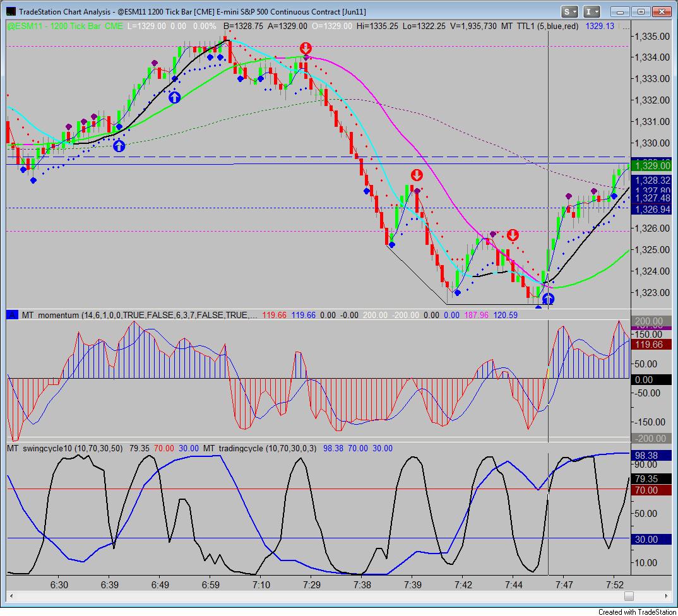Click the horizontal scrollbar left arrow
678x616 pixels.
coord(11,596)
